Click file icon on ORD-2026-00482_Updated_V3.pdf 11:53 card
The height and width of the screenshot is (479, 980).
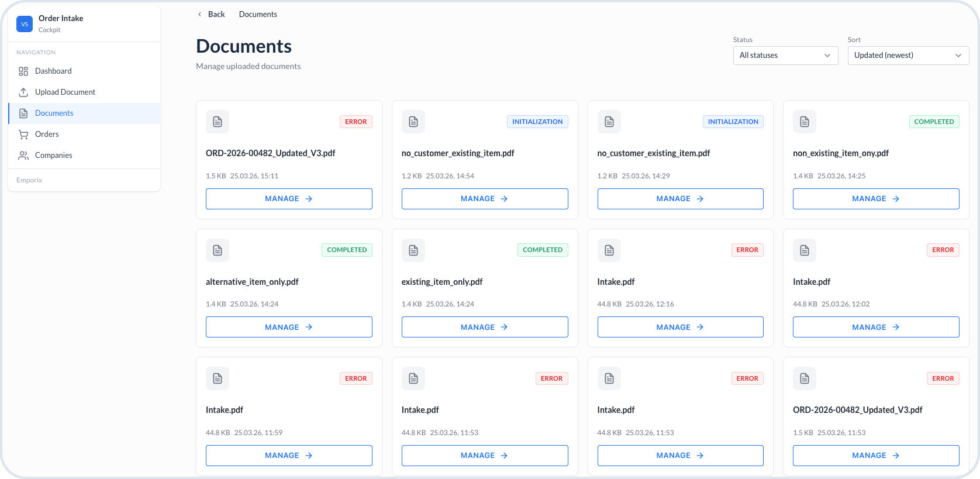(805, 378)
